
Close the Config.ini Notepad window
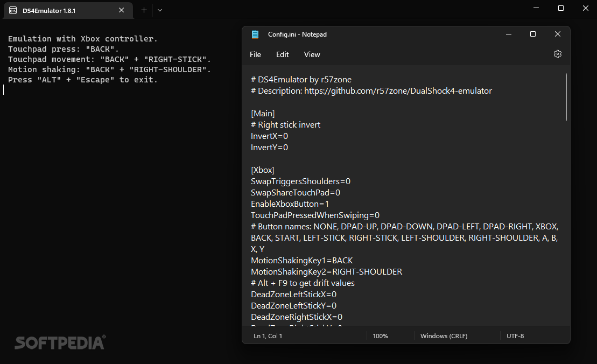tap(557, 34)
